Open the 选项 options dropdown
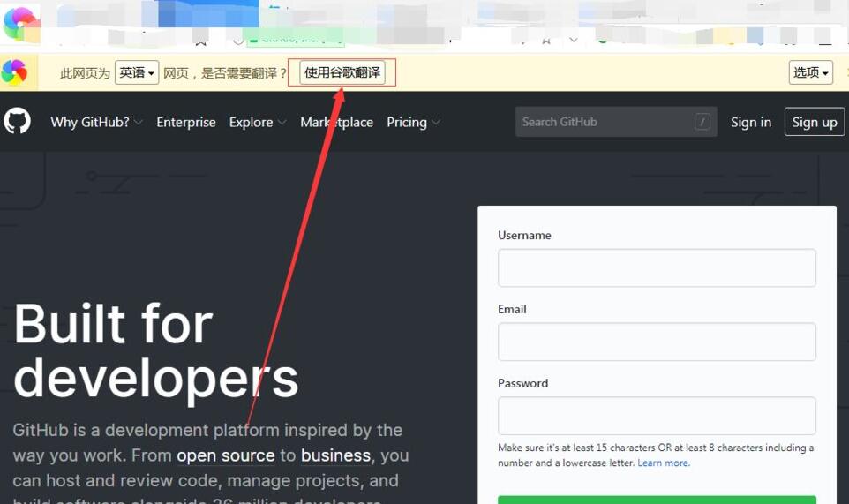This screenshot has width=849, height=504. pyautogui.click(x=810, y=72)
